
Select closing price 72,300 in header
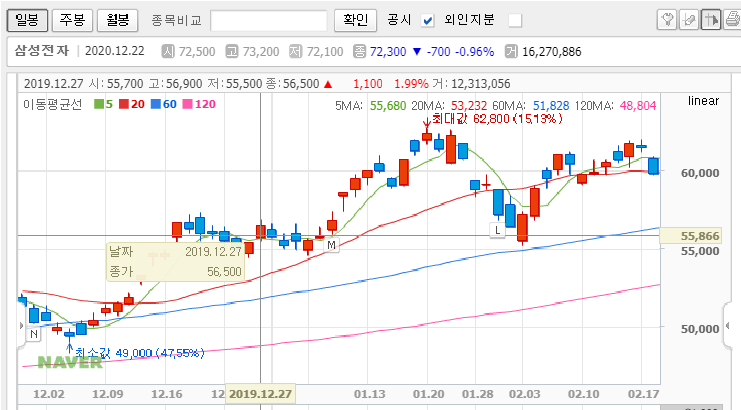[x=388, y=51]
